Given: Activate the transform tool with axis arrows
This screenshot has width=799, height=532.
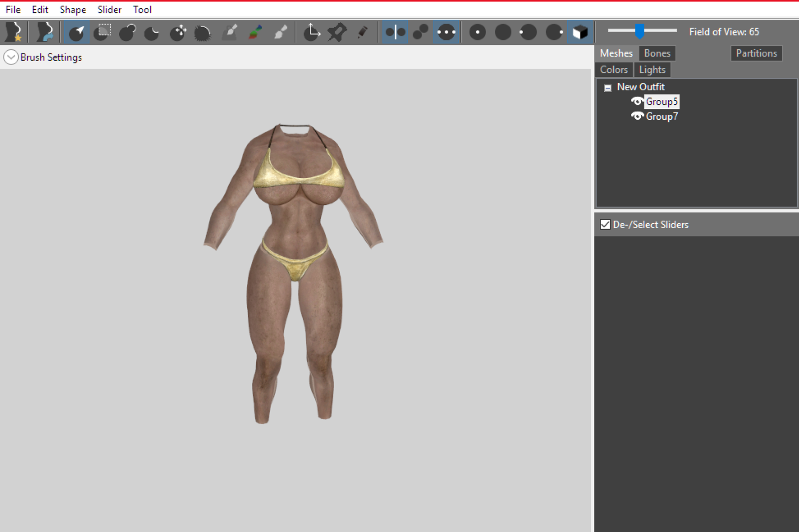Looking at the screenshot, I should [312, 32].
